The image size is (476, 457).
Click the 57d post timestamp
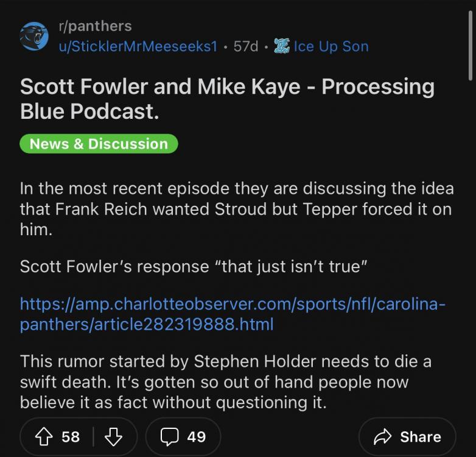point(246,46)
